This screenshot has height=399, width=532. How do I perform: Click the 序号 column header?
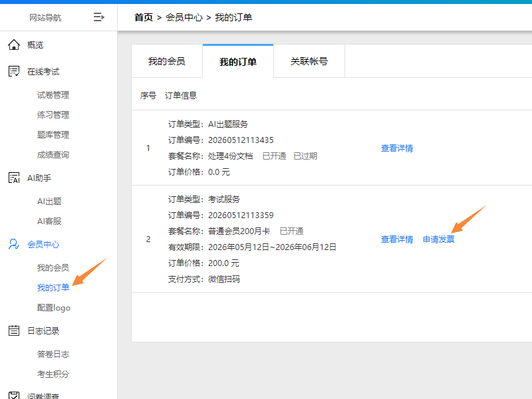click(x=148, y=96)
